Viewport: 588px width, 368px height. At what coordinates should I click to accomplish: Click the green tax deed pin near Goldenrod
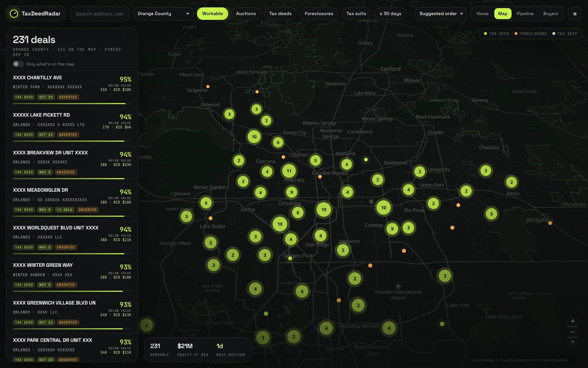point(366,160)
